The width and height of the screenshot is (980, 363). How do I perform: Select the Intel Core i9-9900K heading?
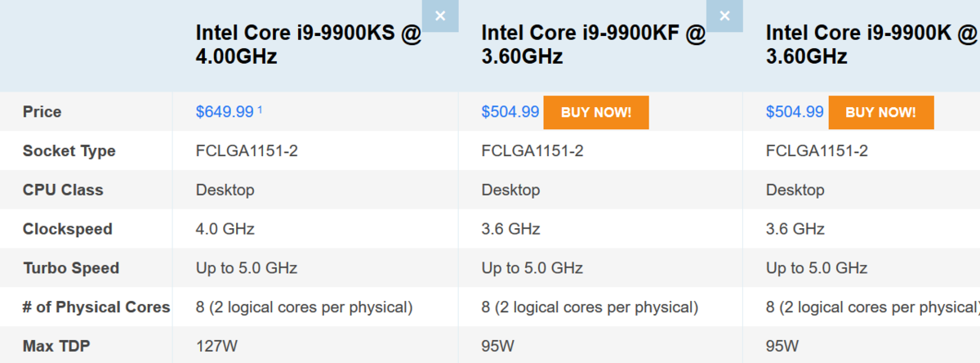pos(871,45)
